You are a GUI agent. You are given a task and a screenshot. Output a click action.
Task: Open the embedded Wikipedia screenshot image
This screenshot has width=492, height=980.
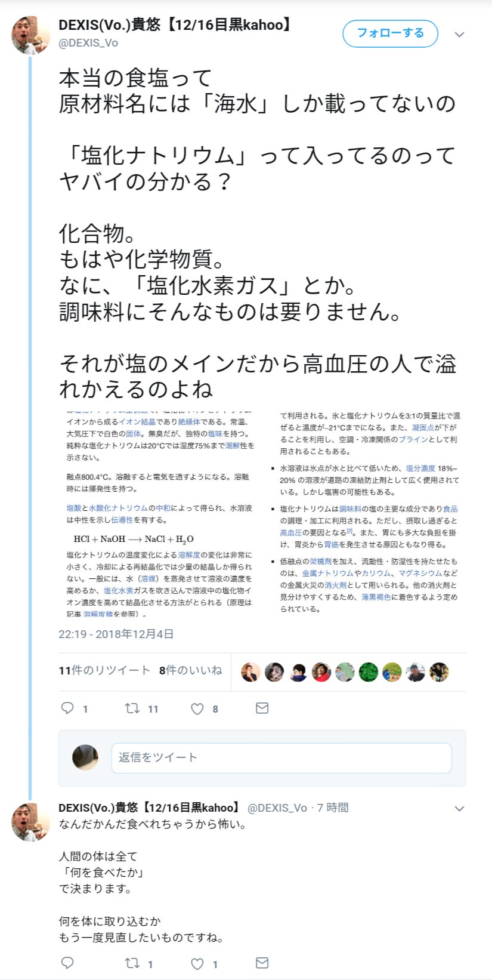coord(262,514)
